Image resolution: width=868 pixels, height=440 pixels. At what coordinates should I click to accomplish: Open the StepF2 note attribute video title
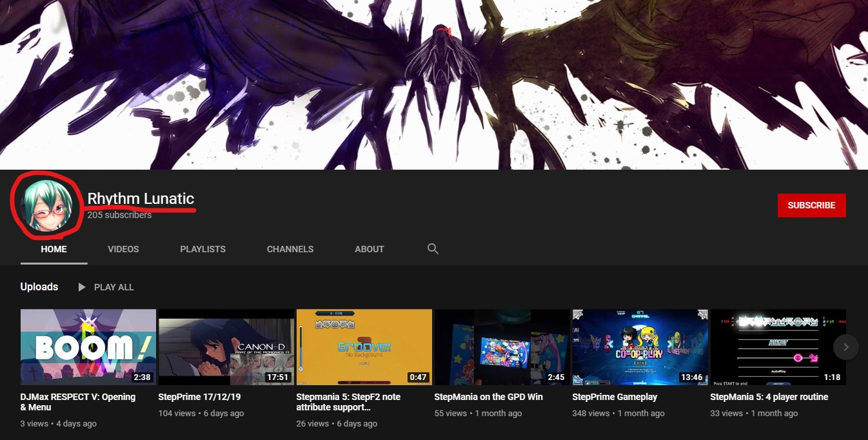[348, 402]
